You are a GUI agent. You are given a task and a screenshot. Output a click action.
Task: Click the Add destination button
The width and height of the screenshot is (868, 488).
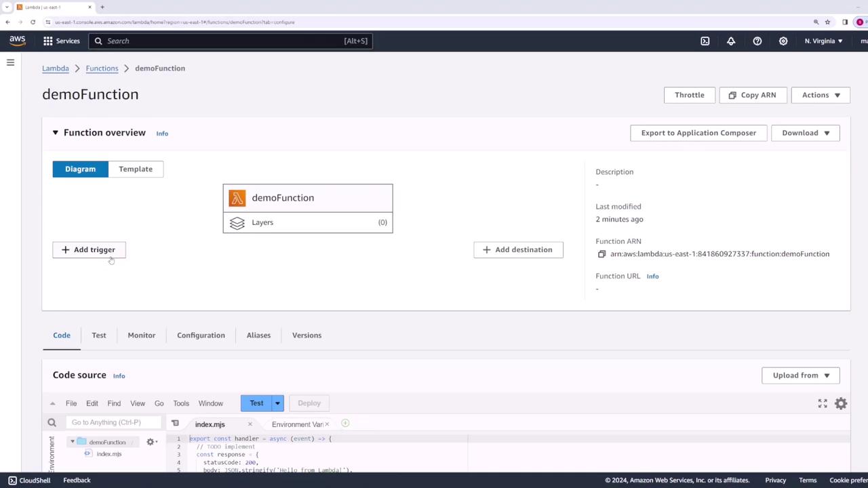pos(518,249)
